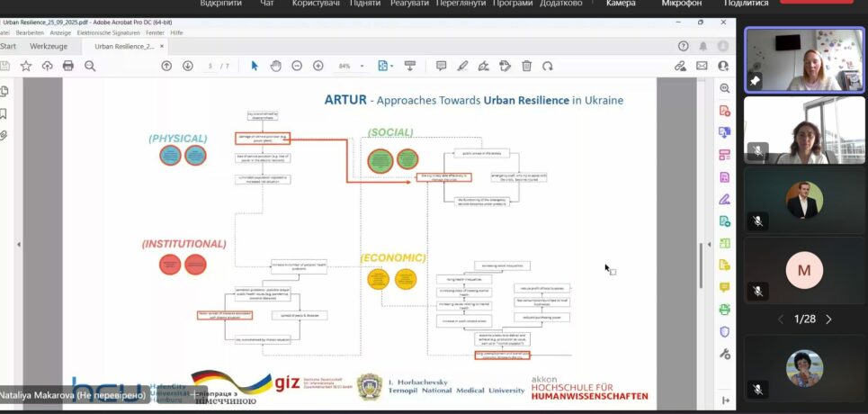
Task: Select participant M video tile
Action: pos(804,271)
